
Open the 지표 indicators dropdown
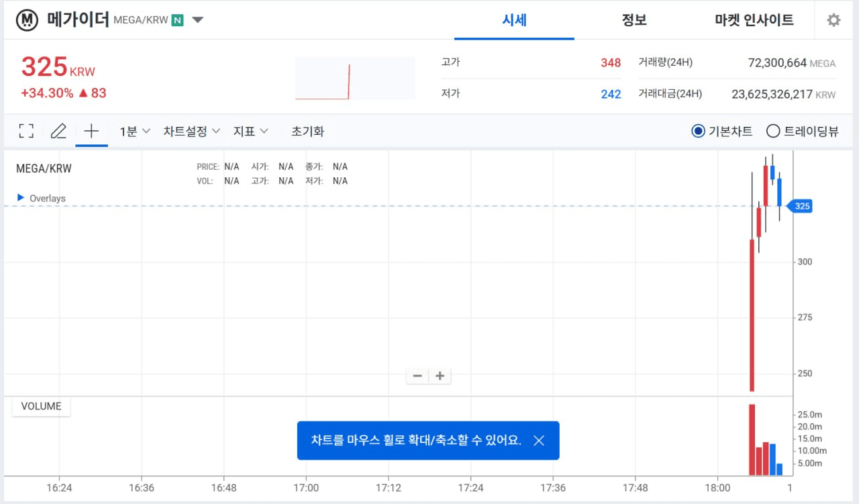tap(250, 132)
